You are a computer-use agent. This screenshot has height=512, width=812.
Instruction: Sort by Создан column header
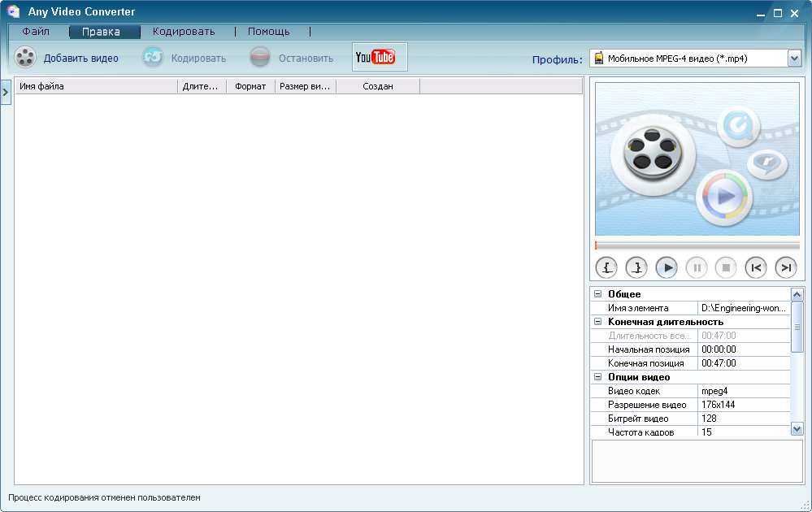tap(378, 86)
